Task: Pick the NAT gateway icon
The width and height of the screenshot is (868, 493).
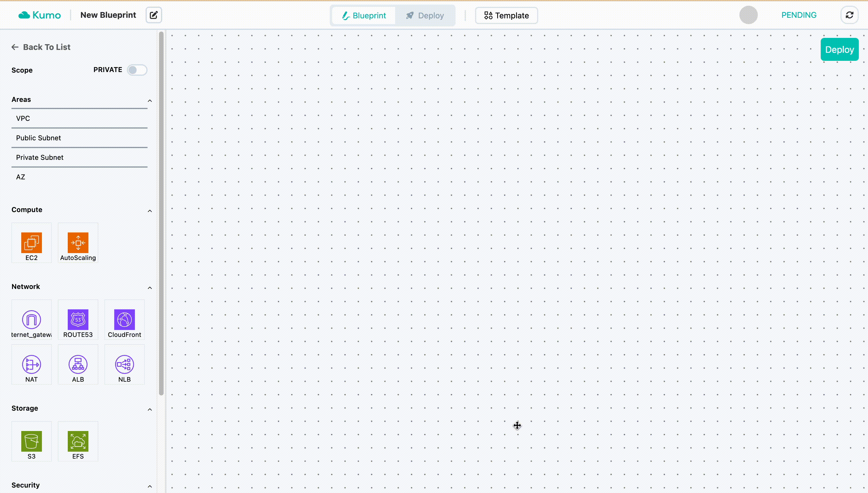Action: (x=32, y=364)
